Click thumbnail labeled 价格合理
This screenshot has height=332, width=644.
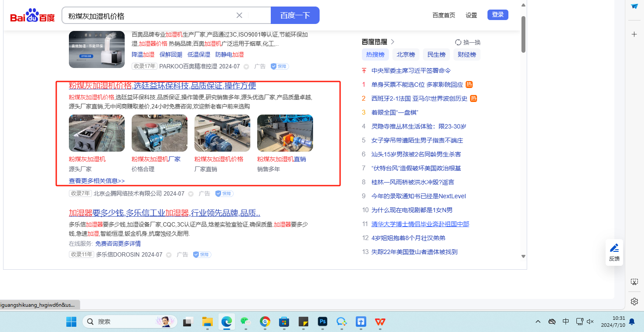160,133
